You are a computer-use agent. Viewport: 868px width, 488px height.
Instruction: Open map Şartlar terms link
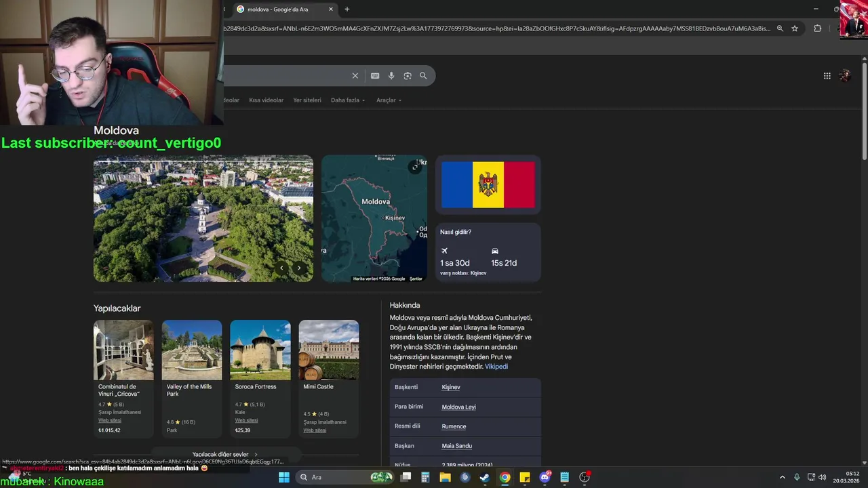point(416,279)
